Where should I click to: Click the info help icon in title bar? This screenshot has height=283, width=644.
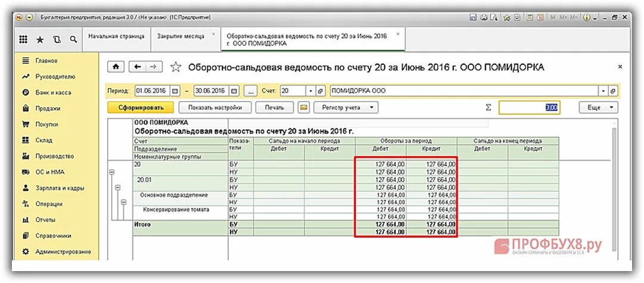586,17
